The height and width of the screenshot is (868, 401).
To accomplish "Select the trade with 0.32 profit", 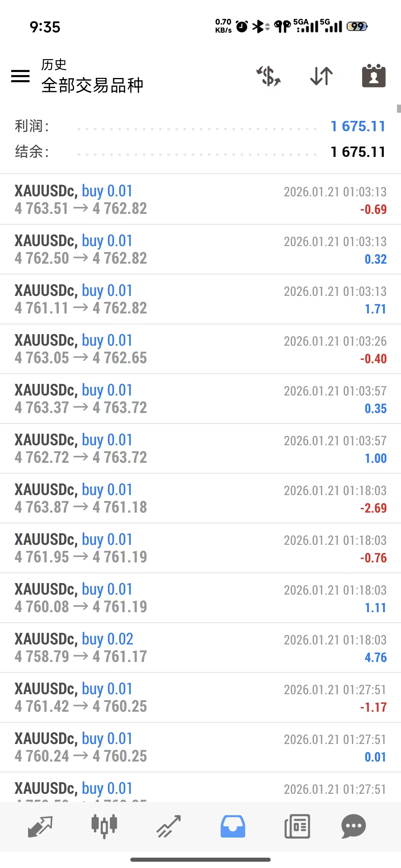I will point(200,249).
